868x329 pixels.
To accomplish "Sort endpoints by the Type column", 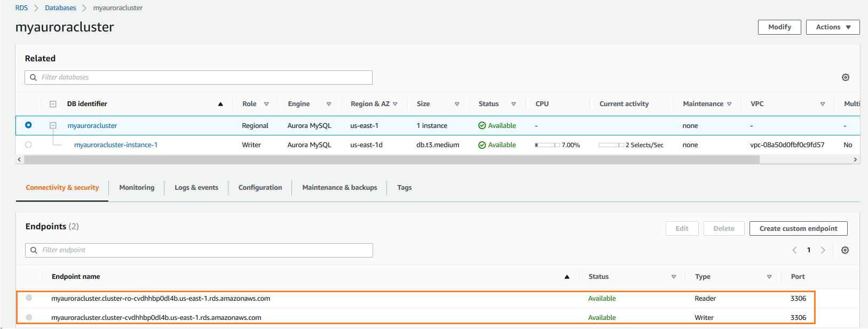I will click(769, 277).
